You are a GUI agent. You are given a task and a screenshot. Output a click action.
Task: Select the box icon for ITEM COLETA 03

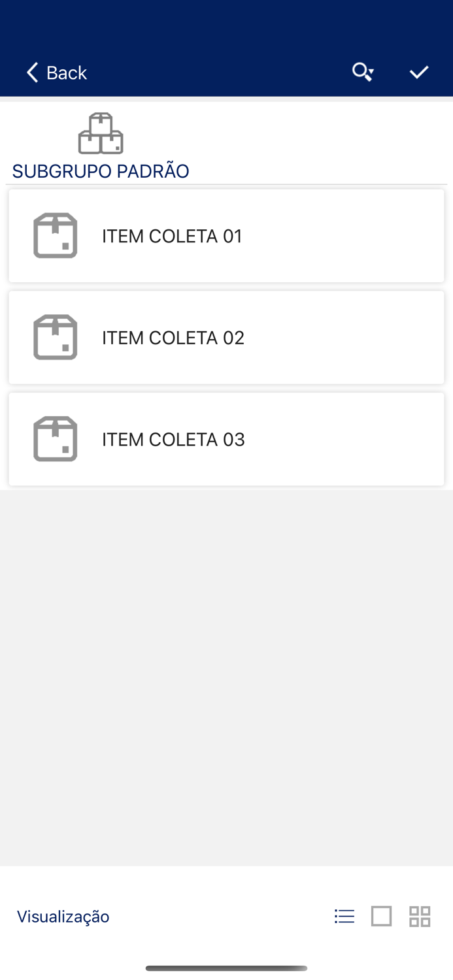(x=55, y=438)
